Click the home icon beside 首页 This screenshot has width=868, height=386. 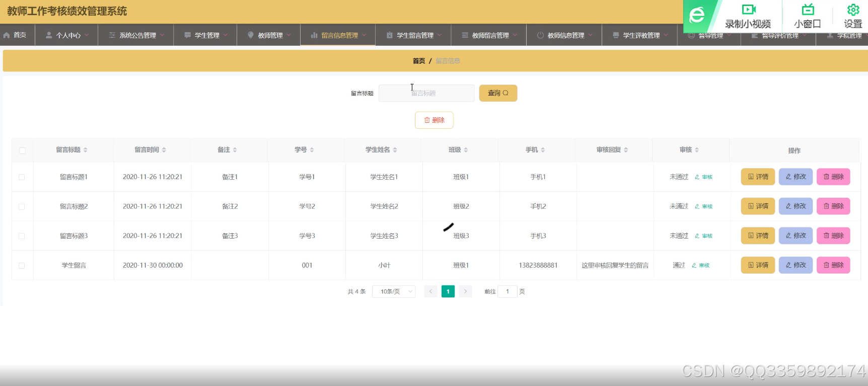pyautogui.click(x=7, y=35)
